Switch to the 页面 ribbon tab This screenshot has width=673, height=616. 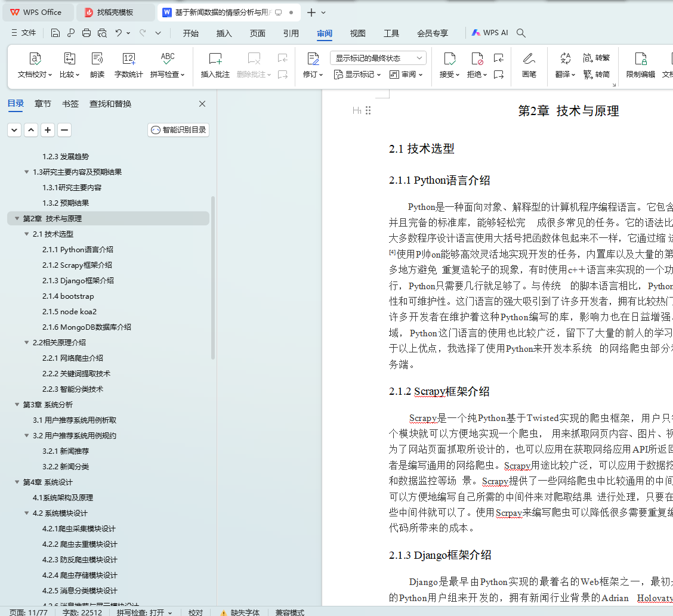click(258, 33)
